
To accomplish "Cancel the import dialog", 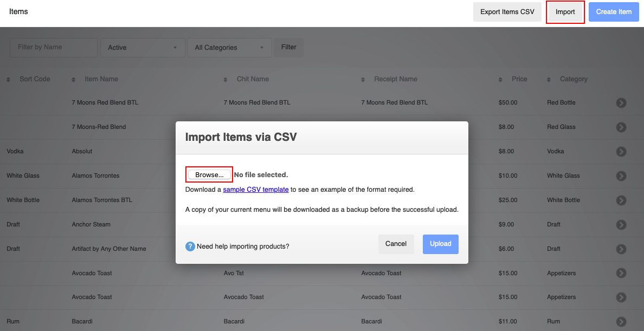I will pos(396,244).
